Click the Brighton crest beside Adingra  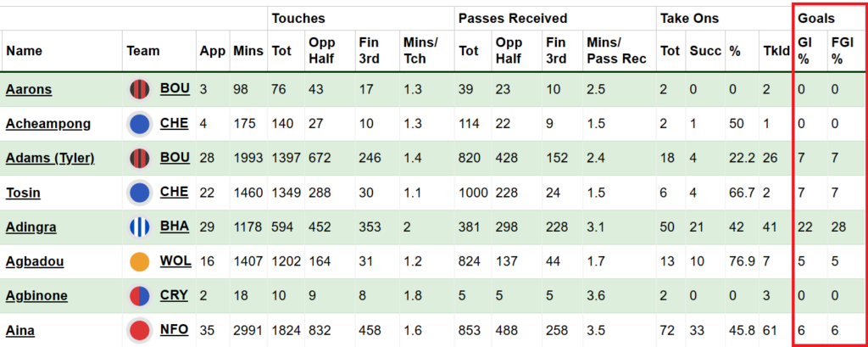pyautogui.click(x=139, y=227)
